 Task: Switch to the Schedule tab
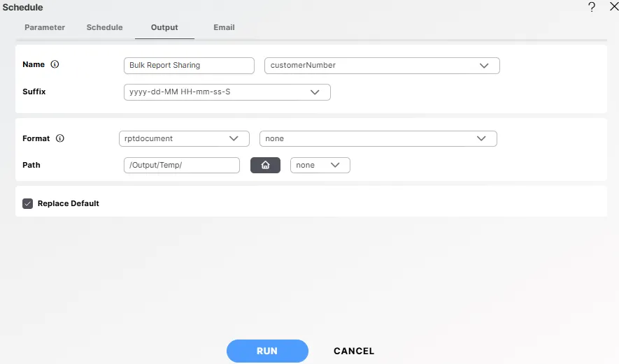(x=104, y=27)
